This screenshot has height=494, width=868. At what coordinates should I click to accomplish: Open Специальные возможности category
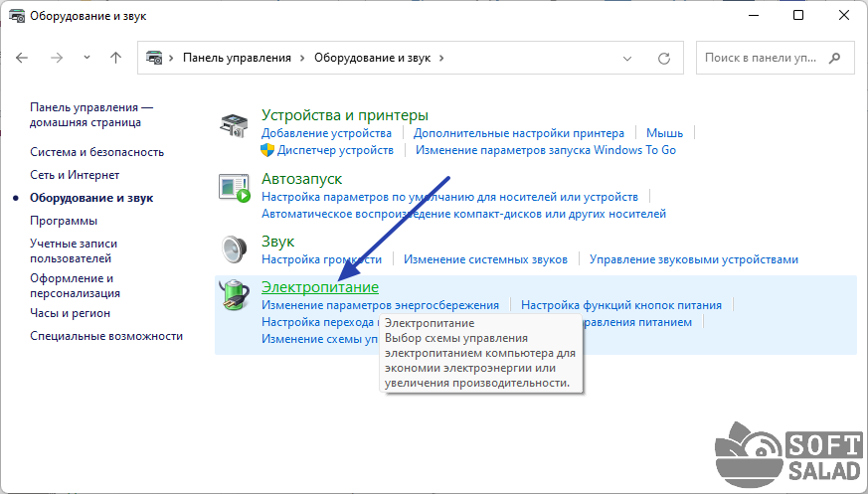[106, 336]
